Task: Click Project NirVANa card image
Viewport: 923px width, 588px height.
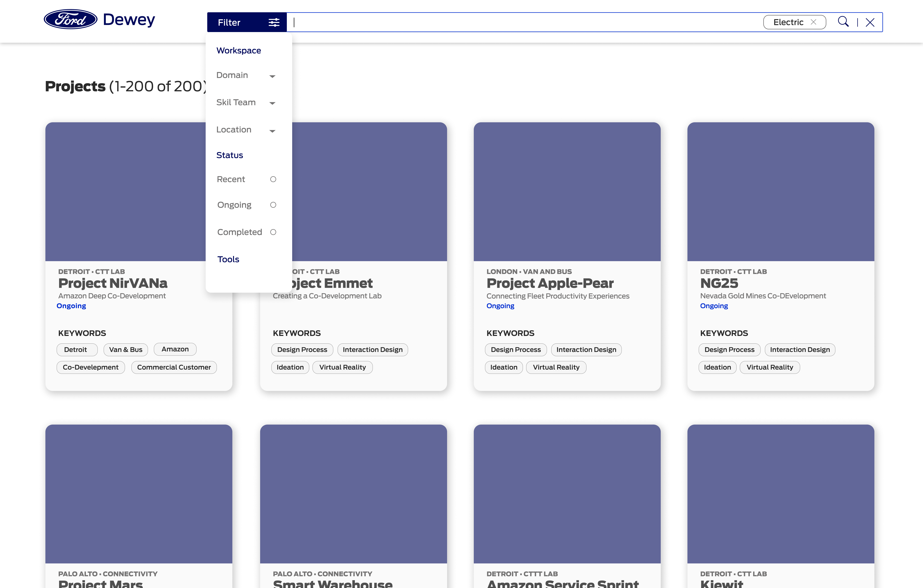Action: coord(125,192)
